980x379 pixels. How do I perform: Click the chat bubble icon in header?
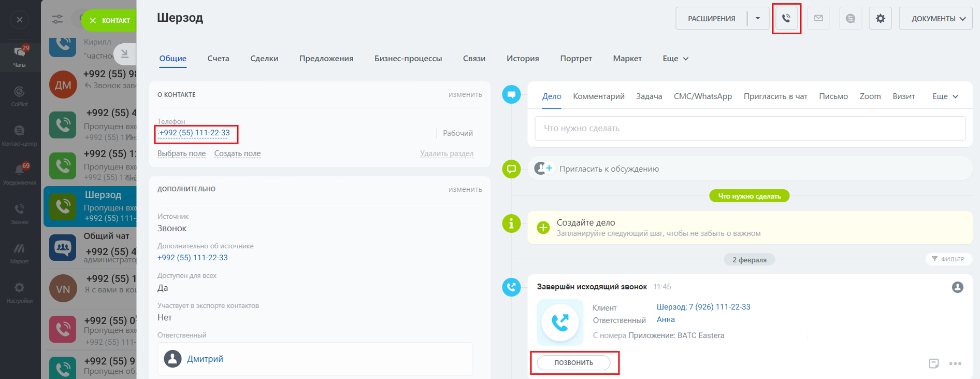pos(850,19)
